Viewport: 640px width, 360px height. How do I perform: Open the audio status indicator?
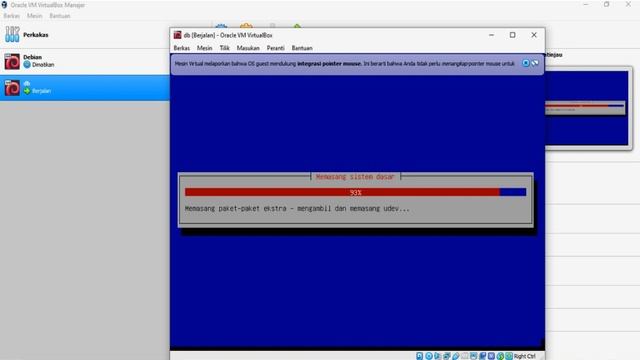(437, 356)
